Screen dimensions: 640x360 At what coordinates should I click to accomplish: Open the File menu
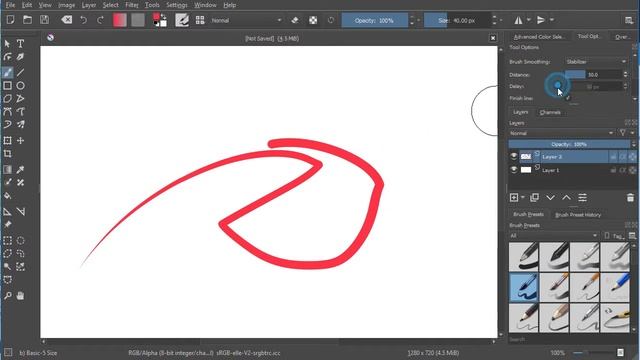point(10,5)
